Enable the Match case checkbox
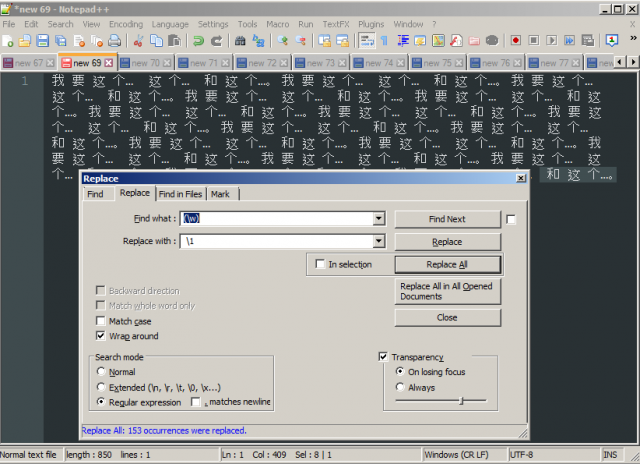640x464 pixels. click(101, 321)
